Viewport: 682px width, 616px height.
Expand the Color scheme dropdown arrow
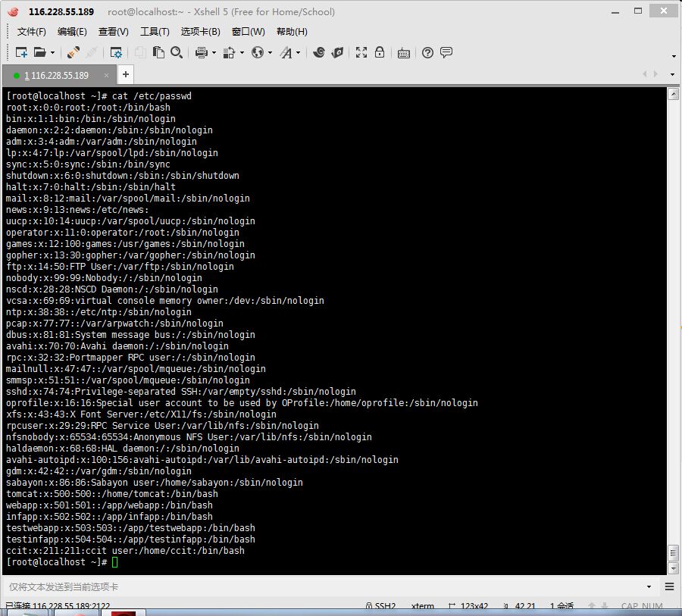[242, 53]
